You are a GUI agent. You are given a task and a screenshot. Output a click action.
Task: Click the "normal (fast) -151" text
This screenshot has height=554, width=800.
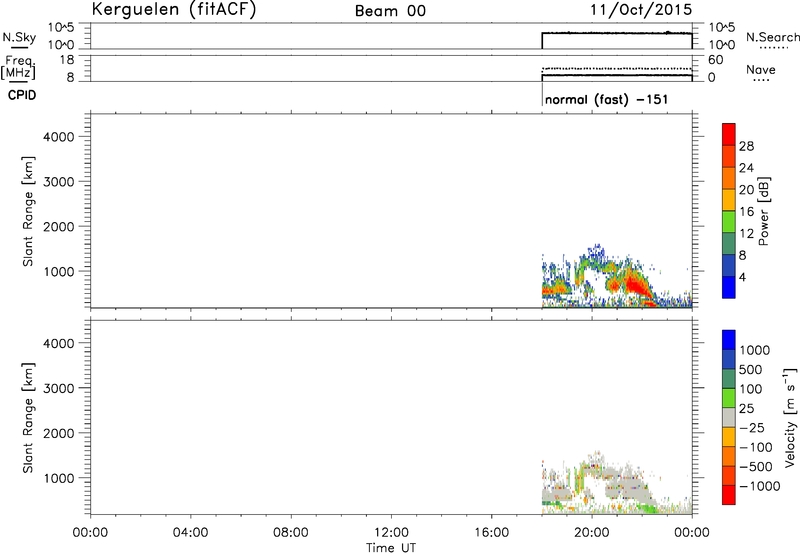[606, 99]
